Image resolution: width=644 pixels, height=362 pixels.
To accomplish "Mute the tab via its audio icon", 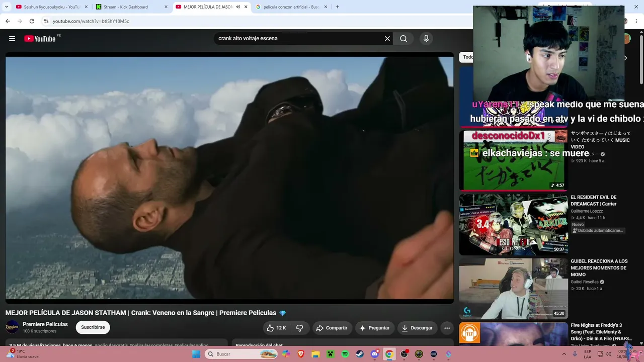I will (238, 7).
